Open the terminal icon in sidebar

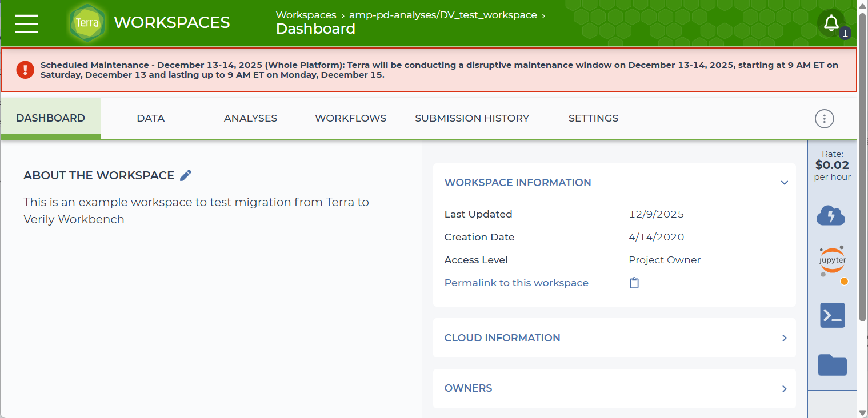click(832, 315)
